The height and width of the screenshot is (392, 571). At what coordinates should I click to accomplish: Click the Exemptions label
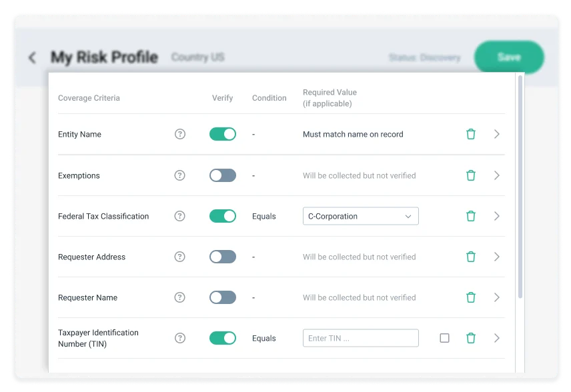[79, 175]
